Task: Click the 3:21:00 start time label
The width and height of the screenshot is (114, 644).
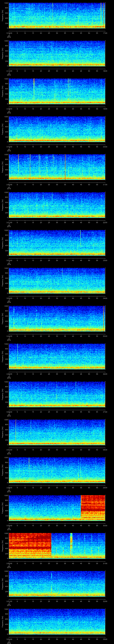Action: click(x=9, y=223)
